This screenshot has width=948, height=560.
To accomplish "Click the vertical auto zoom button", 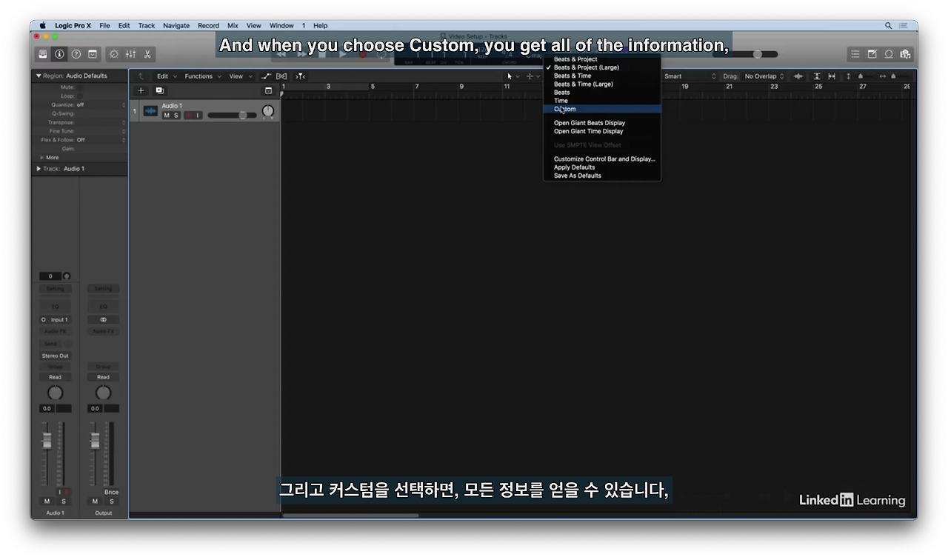I will pos(817,76).
